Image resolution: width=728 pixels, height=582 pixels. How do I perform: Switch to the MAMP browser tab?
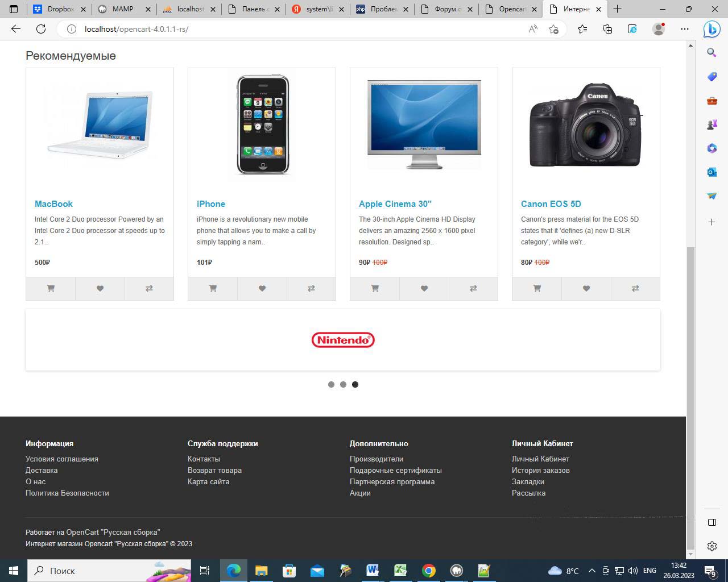[122, 9]
